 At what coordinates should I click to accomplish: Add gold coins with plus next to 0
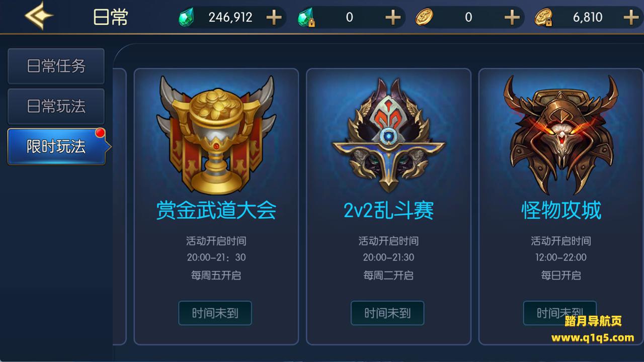[x=512, y=18]
